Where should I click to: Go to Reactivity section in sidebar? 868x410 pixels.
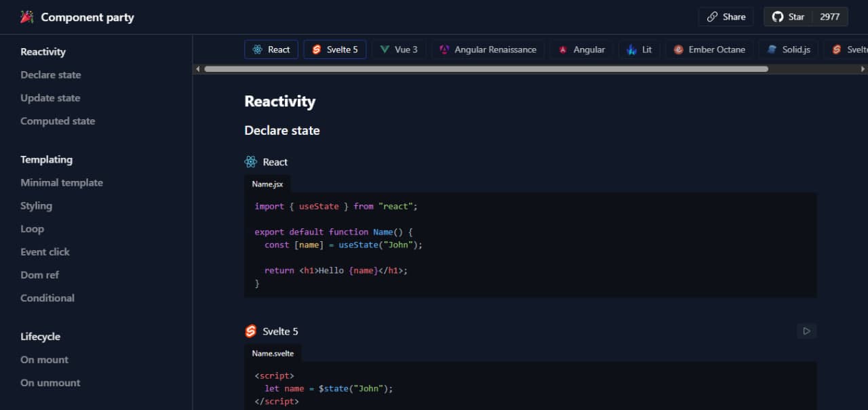(x=43, y=52)
